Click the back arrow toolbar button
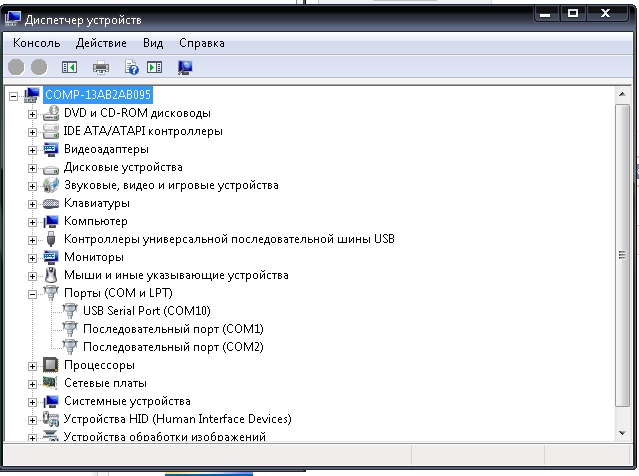 (x=16, y=67)
